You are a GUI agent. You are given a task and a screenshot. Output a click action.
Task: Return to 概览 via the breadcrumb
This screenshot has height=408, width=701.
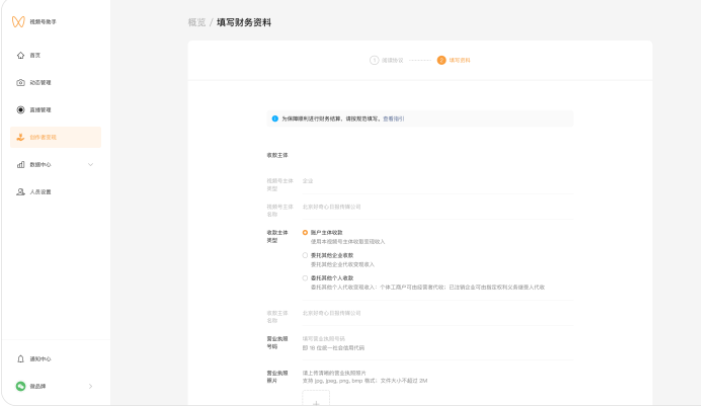(x=197, y=22)
